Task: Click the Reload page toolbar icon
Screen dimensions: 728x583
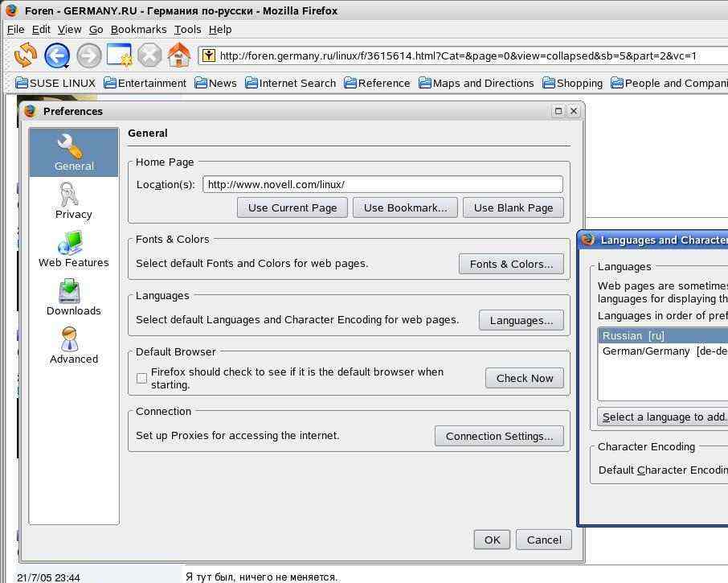Action: [26, 55]
